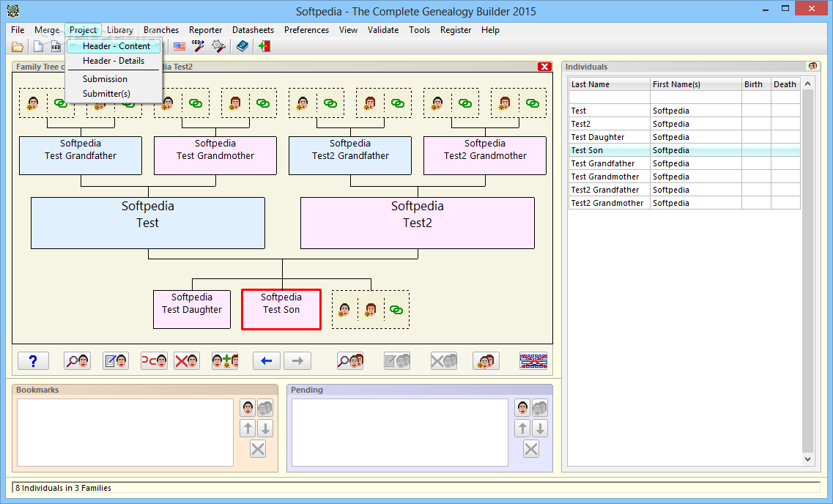
Task: Add new mother for Test2 Grandfather
Action: point(370,103)
